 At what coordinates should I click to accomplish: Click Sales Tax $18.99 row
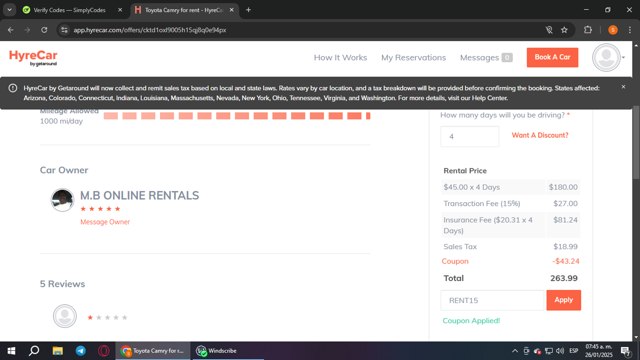[510, 246]
